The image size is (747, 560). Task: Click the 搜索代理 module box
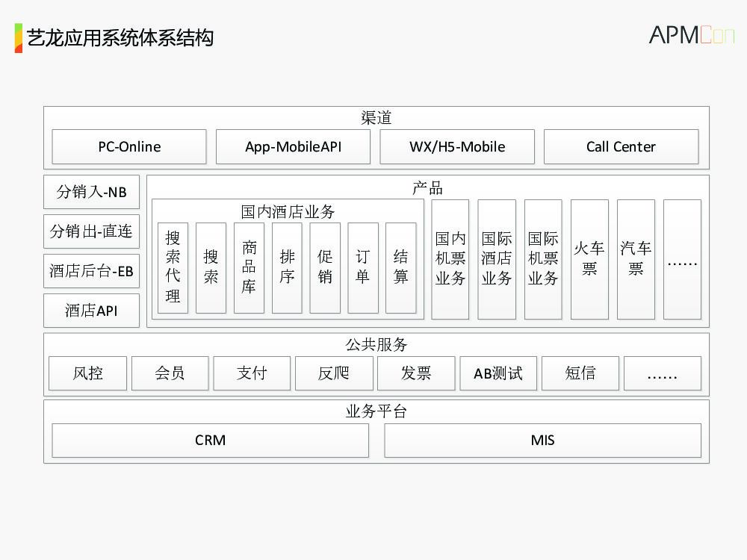pyautogui.click(x=173, y=267)
